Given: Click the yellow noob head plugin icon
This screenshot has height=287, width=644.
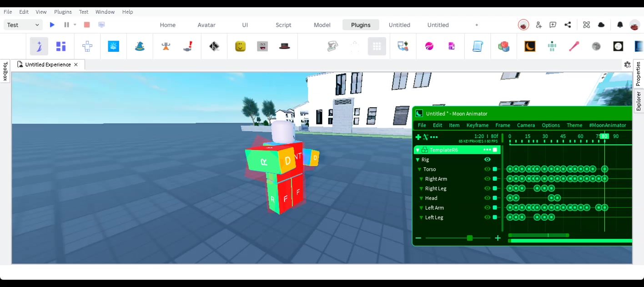Looking at the screenshot, I should click(241, 46).
